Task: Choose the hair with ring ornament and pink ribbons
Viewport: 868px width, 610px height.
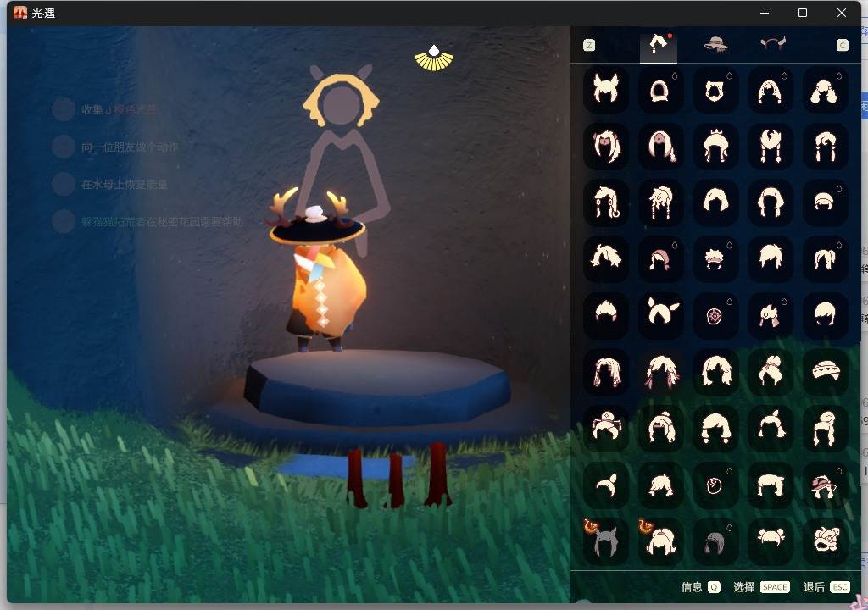Action: (x=770, y=315)
